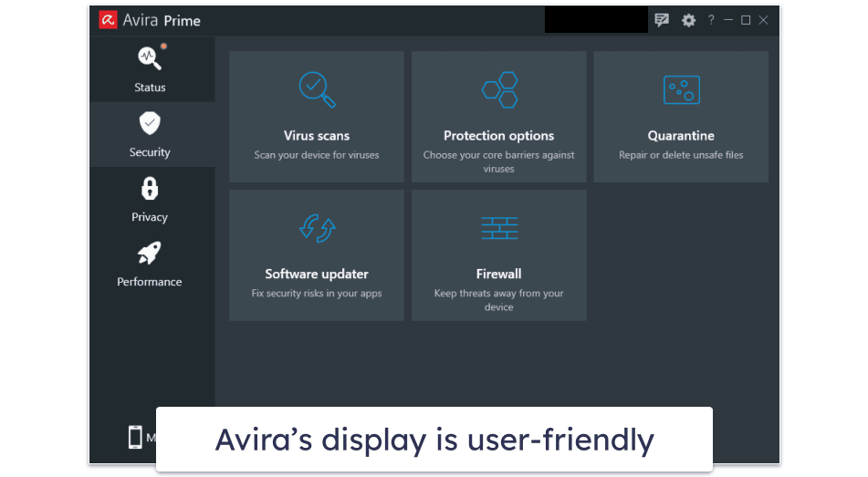This screenshot has height=477, width=868.
Task: Click the Avira logo icon
Action: click(x=108, y=20)
